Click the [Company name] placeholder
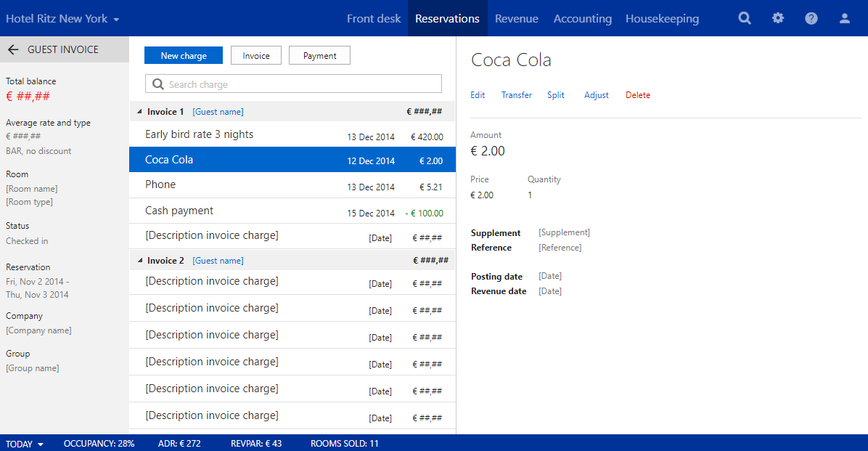Screen dimensions: 868x451 38,330
